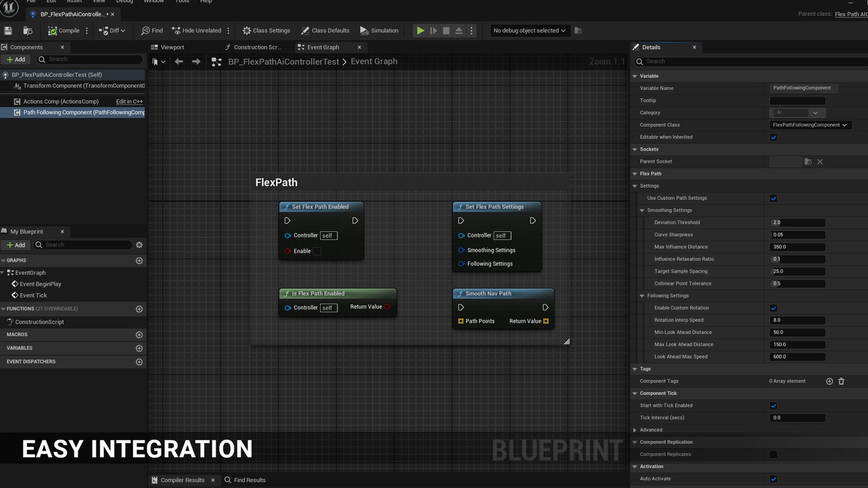
Task: Click the debug object locate icon
Action: pos(578,30)
